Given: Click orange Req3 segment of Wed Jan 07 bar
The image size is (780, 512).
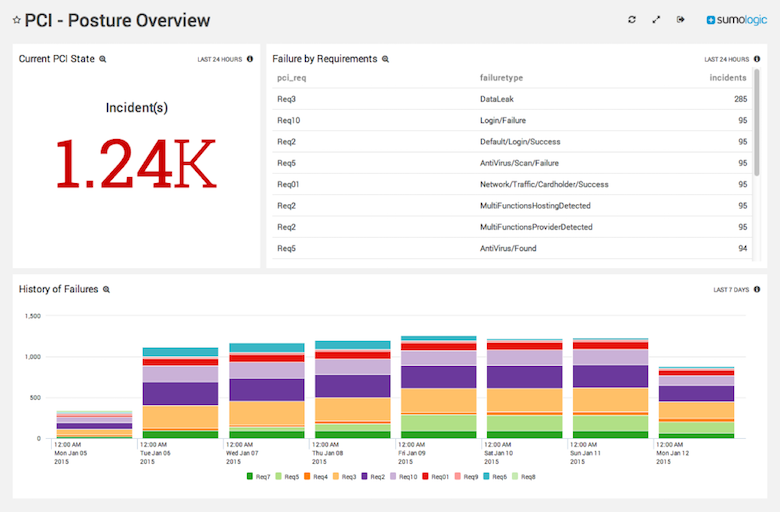Looking at the screenshot, I should pyautogui.click(x=266, y=413).
